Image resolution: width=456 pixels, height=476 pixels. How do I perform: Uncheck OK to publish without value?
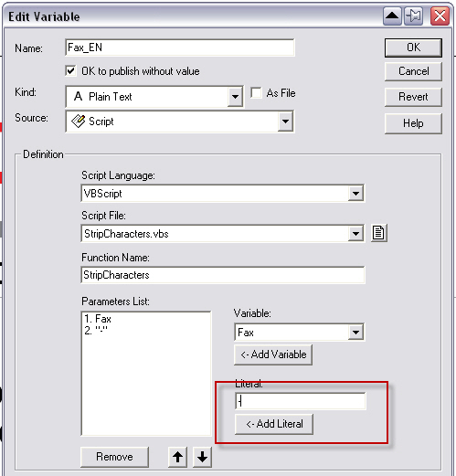[70, 71]
